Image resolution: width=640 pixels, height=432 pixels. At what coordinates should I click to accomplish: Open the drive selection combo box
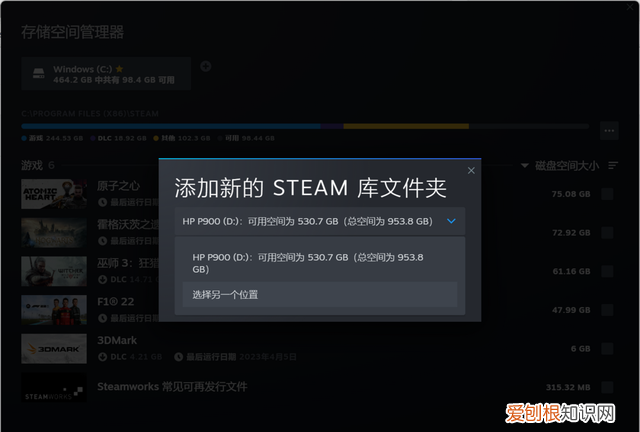(x=320, y=221)
